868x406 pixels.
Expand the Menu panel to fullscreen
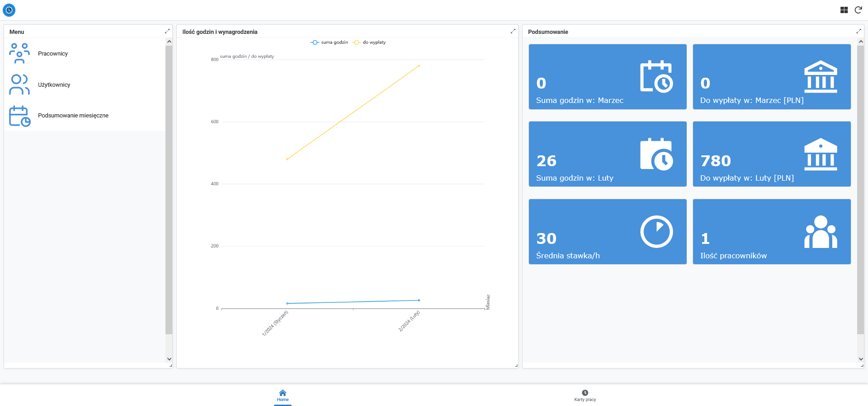click(x=167, y=31)
